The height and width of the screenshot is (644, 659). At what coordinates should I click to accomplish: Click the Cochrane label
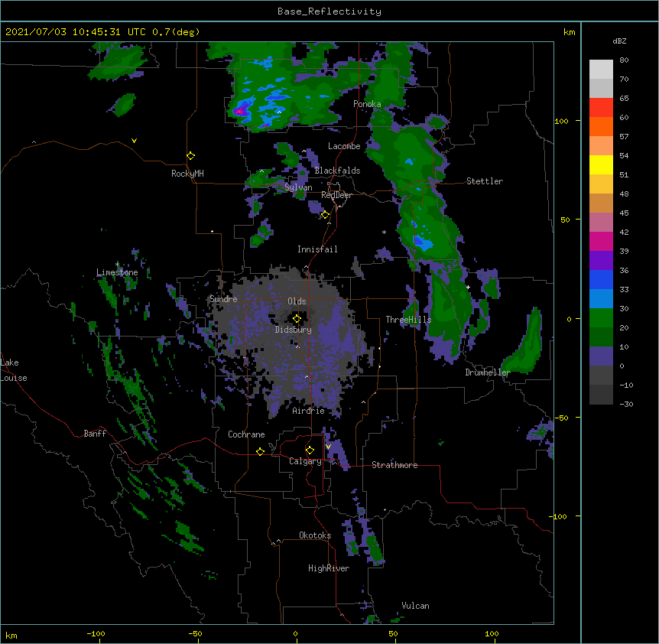click(246, 434)
